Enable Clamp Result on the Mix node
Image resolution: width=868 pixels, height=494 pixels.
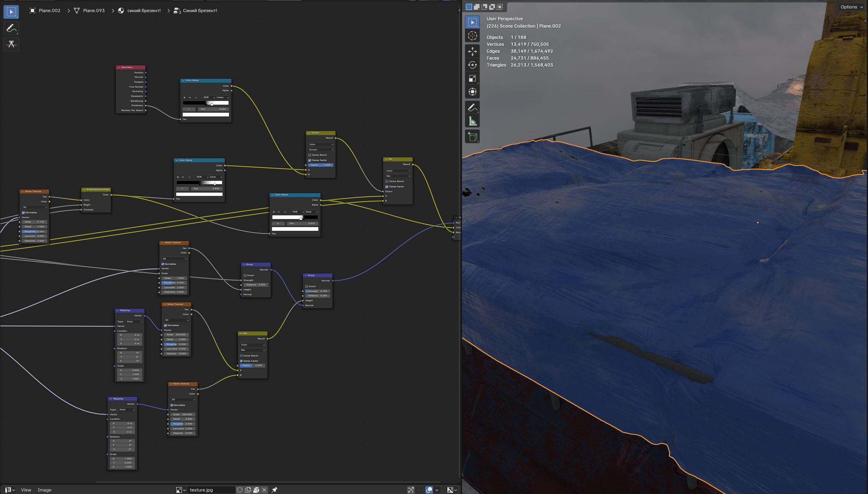(x=387, y=181)
